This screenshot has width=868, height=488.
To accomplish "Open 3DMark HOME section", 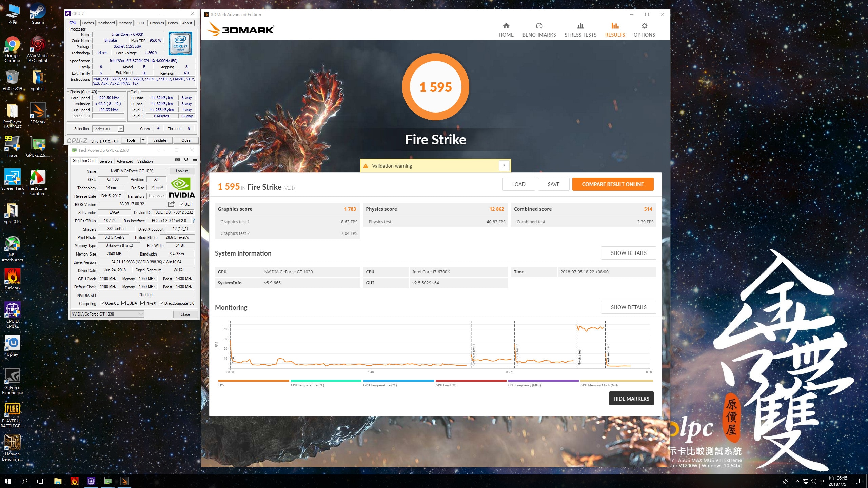I will [506, 30].
